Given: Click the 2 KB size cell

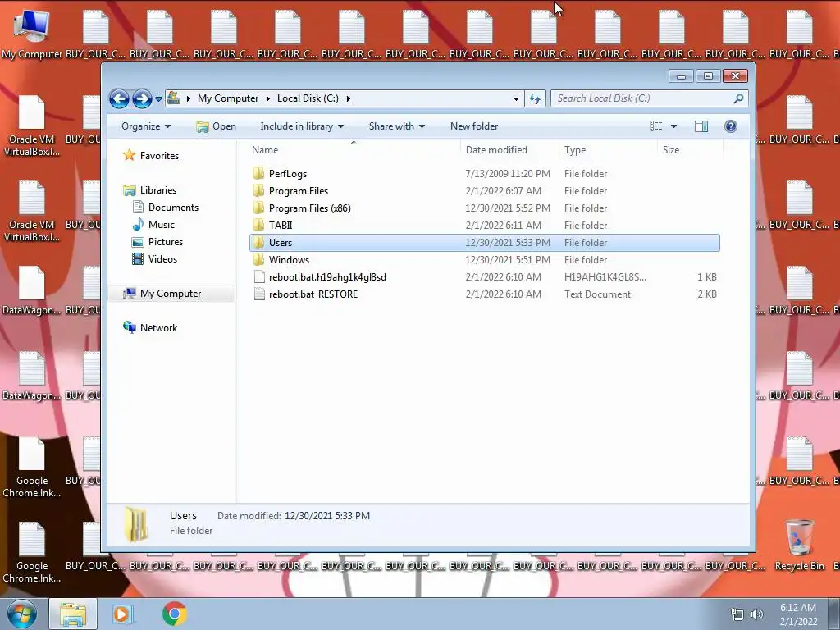Looking at the screenshot, I should [x=706, y=294].
